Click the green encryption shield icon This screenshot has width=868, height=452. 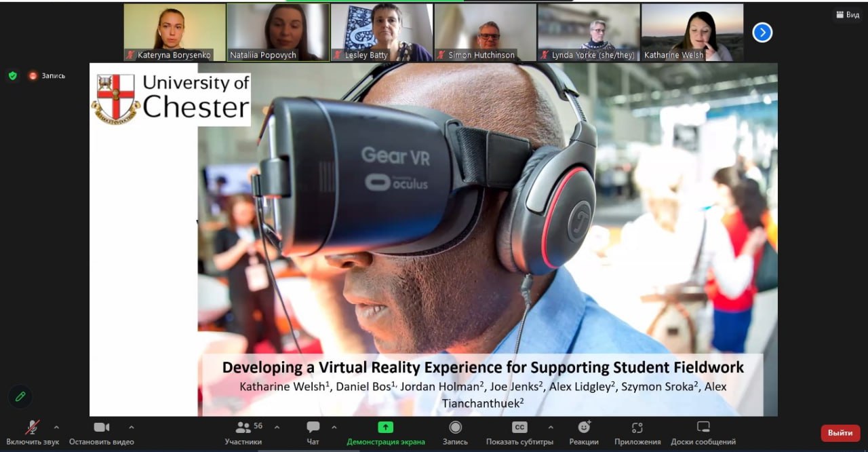(x=12, y=75)
